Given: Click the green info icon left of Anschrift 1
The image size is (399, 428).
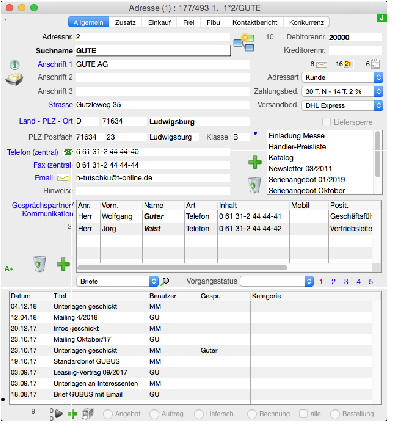Looking at the screenshot, I should point(14,65).
